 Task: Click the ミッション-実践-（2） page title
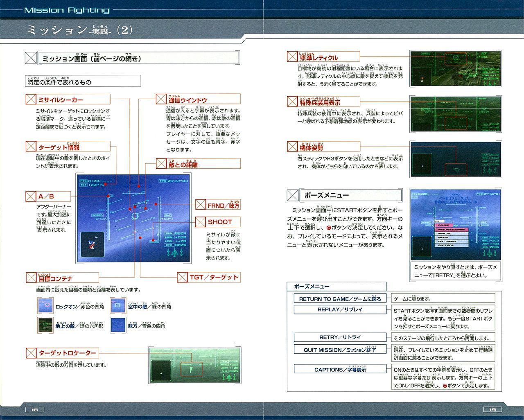click(80, 31)
